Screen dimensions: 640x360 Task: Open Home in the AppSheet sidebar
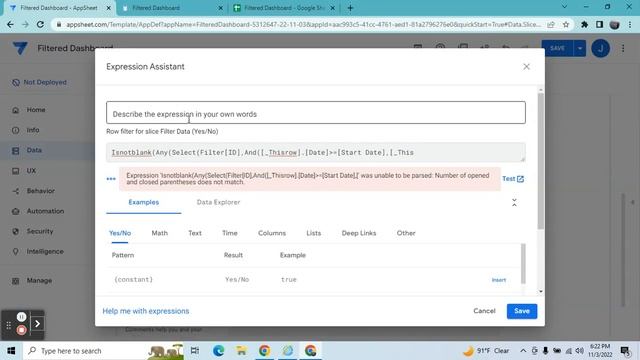(36, 110)
